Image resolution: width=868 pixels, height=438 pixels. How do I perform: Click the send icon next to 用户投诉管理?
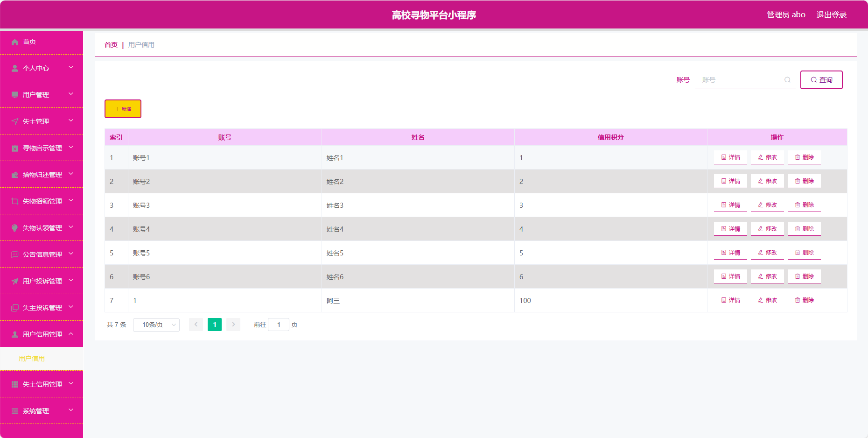pos(15,282)
